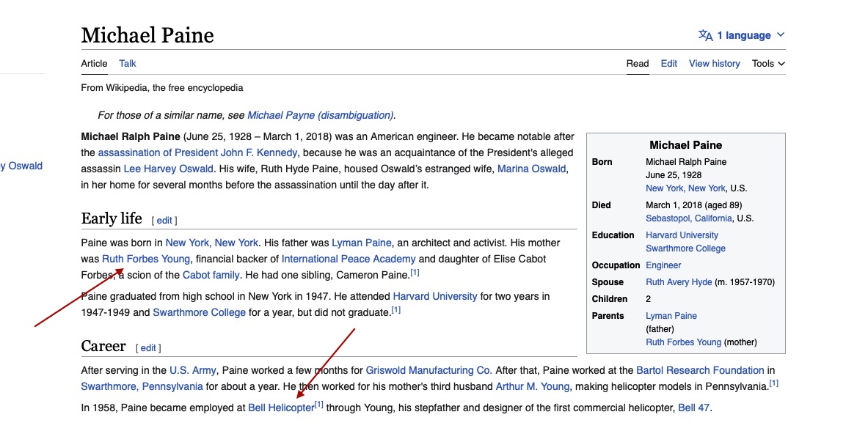Select 'From Wikipedia, the free encyclopedia' text

(x=161, y=88)
